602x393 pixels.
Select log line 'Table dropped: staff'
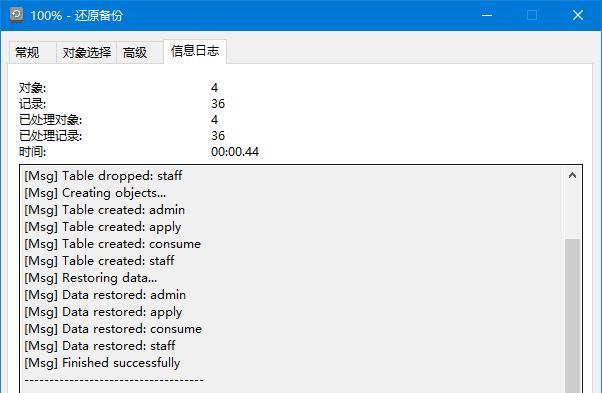(x=103, y=176)
